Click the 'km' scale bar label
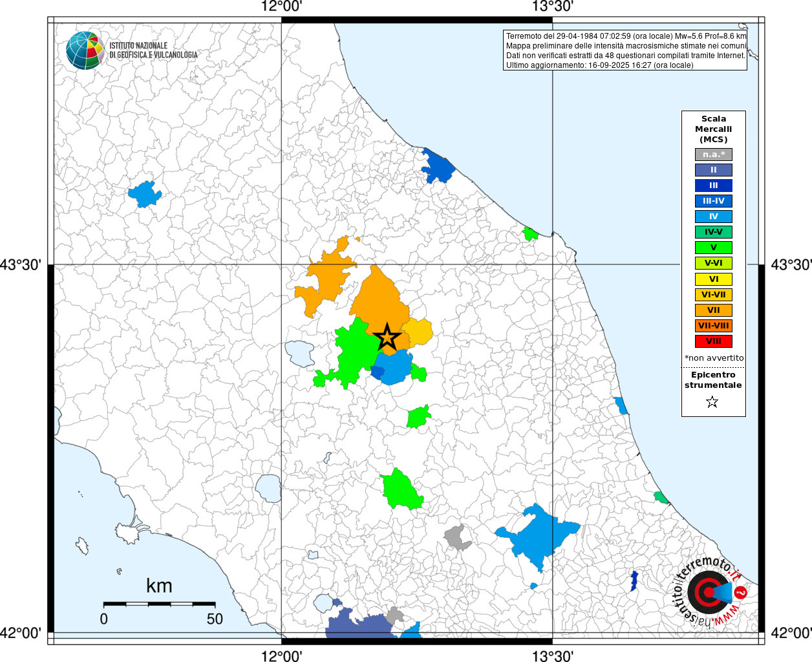Screen dimensions: 812x662 coord(159,586)
